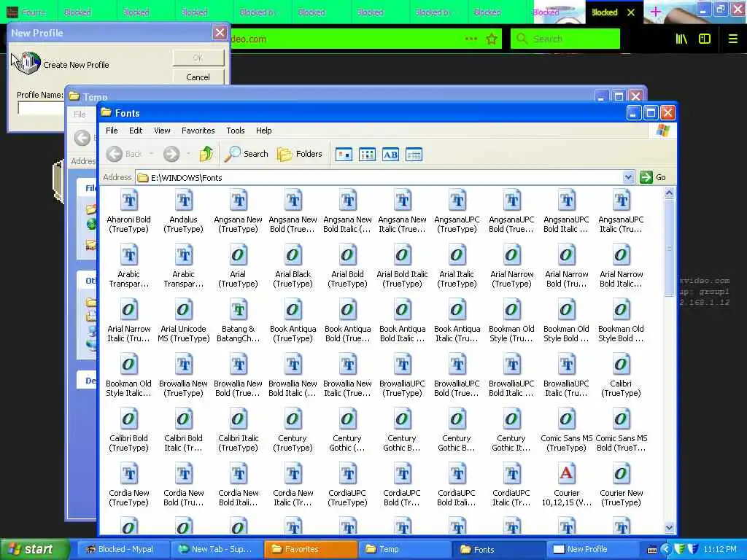This screenshot has height=560, width=747.
Task: Click OK in New Profile dialog
Action: click(x=198, y=58)
